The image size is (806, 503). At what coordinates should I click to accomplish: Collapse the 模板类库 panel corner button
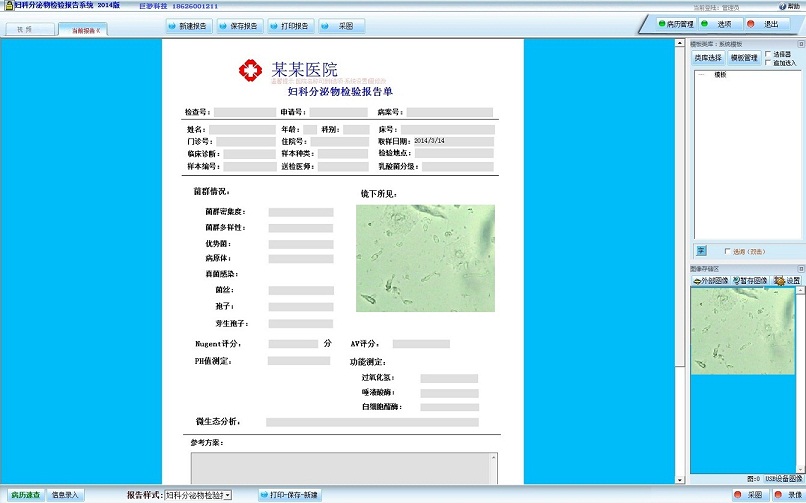(x=801, y=44)
